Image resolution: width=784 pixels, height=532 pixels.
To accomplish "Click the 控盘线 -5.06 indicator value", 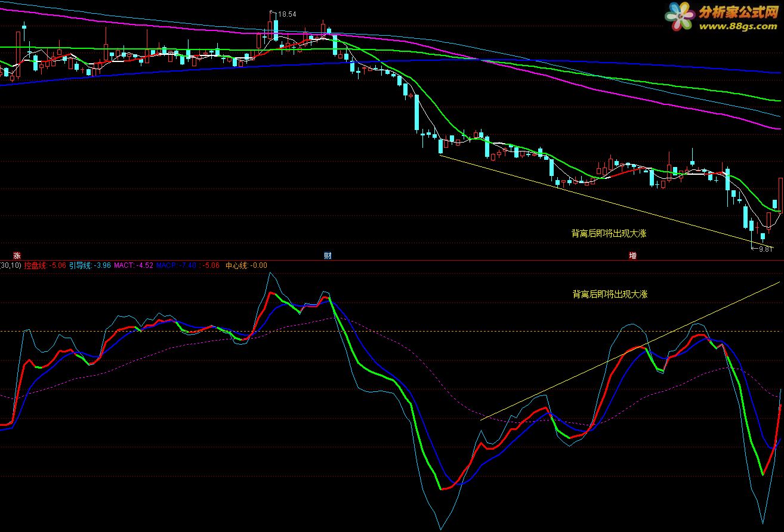I will [45, 265].
